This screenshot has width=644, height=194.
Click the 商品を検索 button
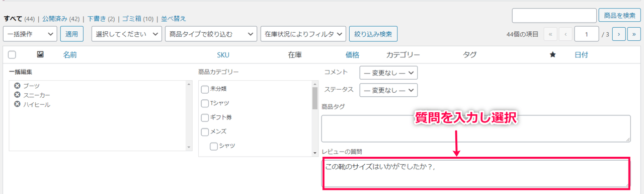619,15
